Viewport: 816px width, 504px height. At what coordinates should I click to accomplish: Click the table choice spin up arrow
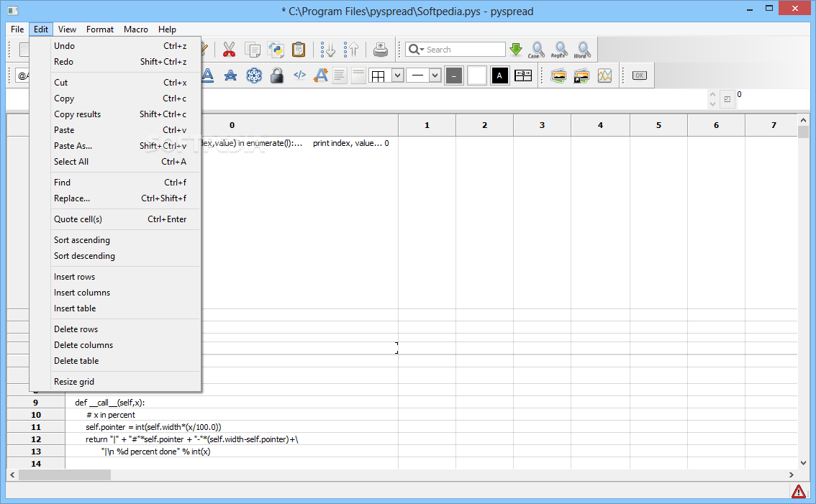tap(712, 95)
